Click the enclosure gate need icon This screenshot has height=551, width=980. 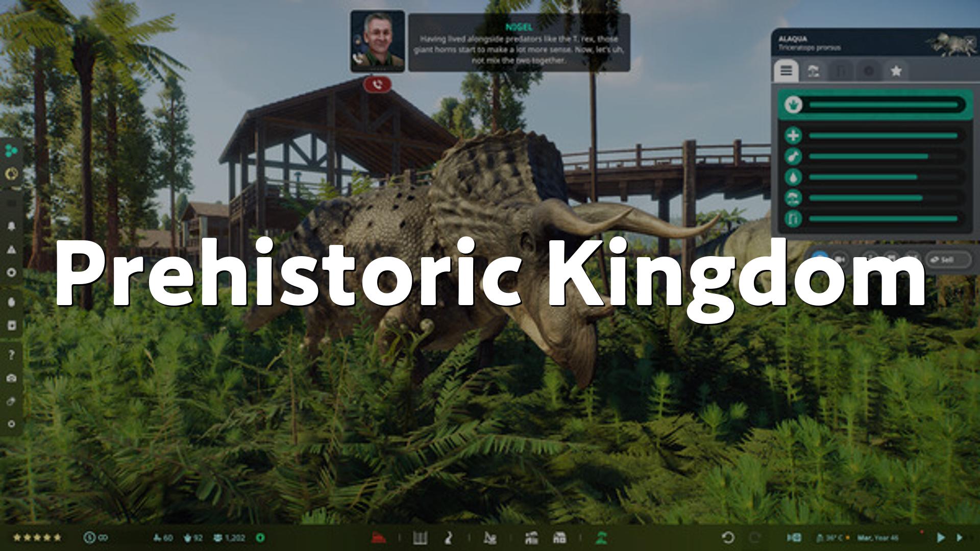(x=793, y=219)
